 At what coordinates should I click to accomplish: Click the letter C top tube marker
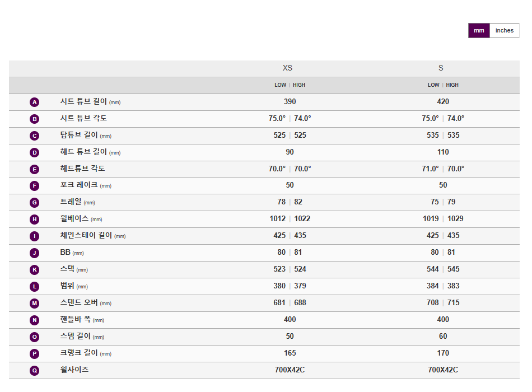35,136
